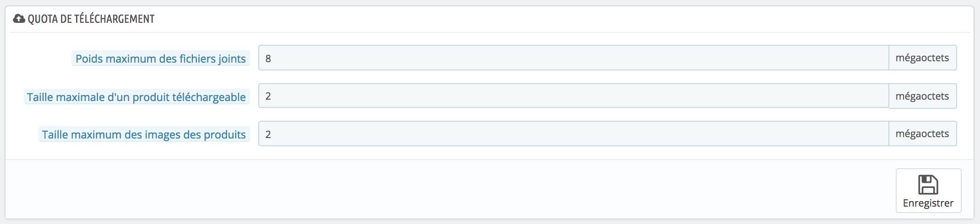Viewport: 980px width, 224px height.
Task: Click the floppy disk save icon
Action: [x=928, y=185]
